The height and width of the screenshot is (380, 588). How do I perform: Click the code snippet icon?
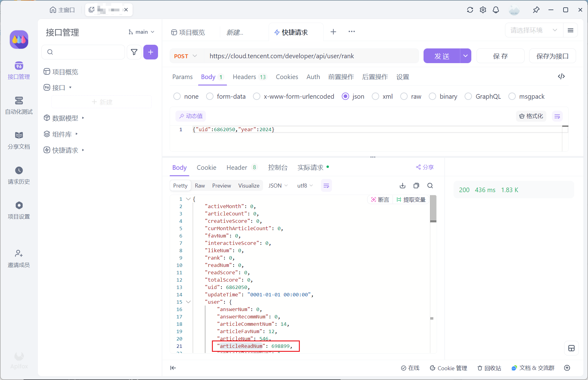pyautogui.click(x=561, y=77)
